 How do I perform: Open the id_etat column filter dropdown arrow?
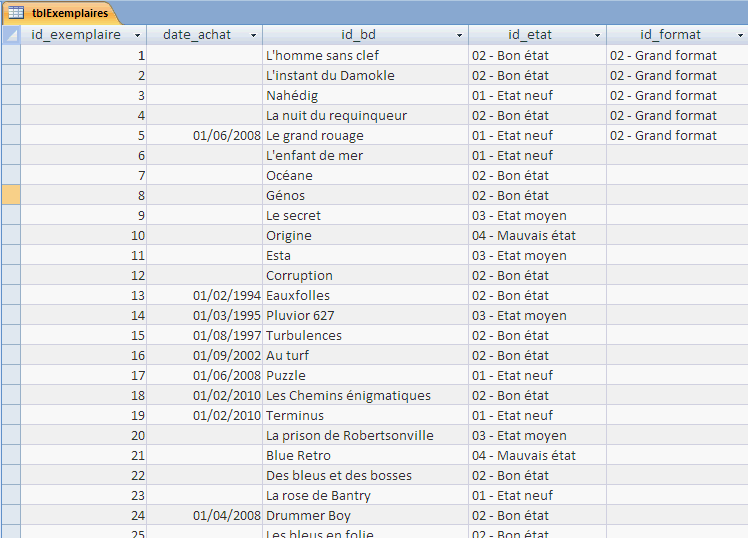[597, 35]
